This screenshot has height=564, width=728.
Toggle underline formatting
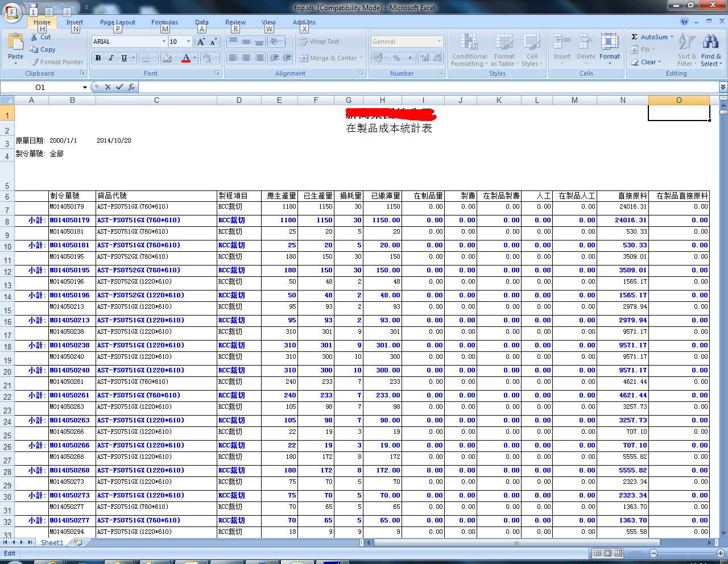click(124, 58)
